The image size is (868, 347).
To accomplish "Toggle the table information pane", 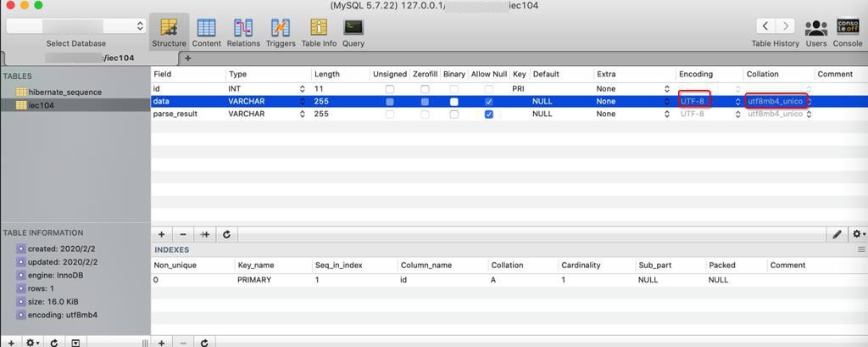I will click(x=75, y=343).
